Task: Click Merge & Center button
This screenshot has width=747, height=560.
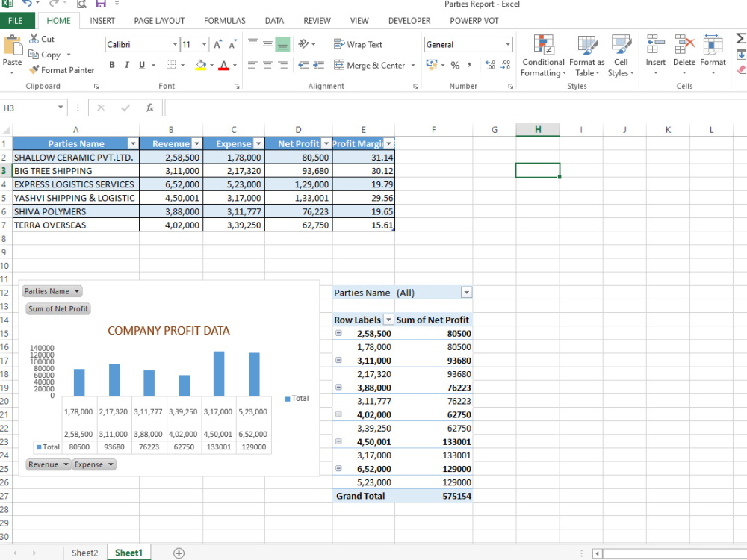Action: point(369,65)
